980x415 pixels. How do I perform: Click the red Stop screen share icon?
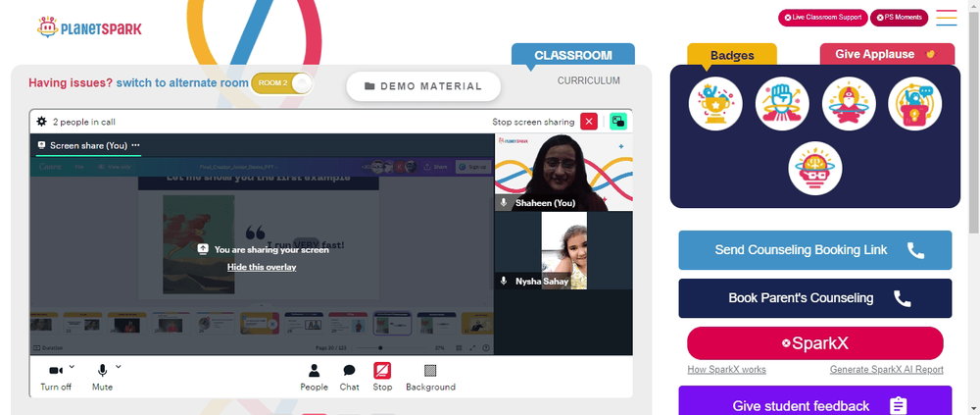click(382, 371)
